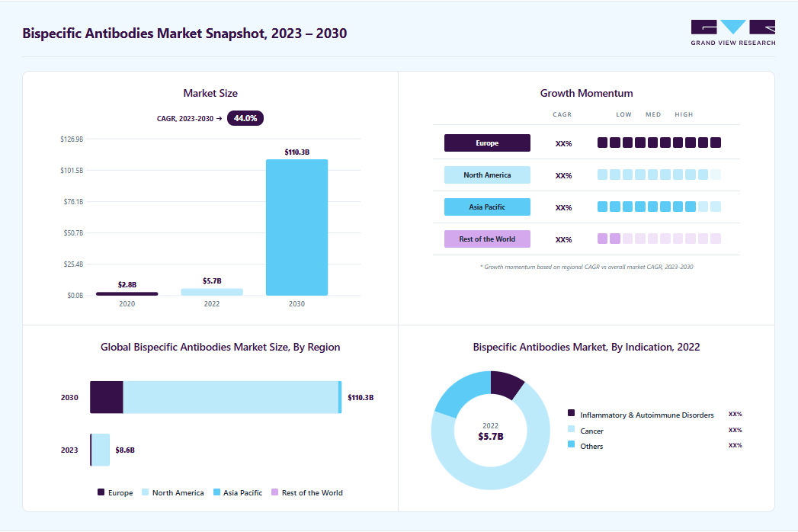Select the $110.3B label above 2030 bar
Image resolution: width=798 pixels, height=532 pixels.
296,152
